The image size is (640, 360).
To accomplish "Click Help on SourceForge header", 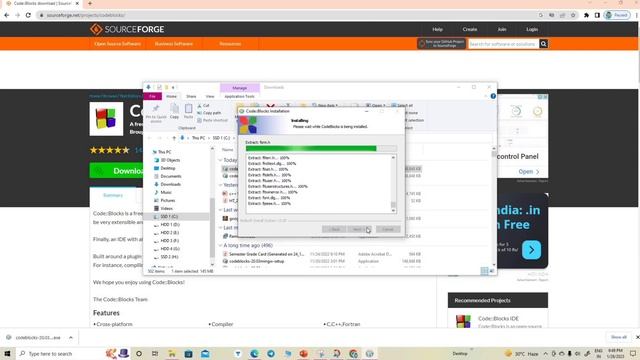I will pos(438,29).
